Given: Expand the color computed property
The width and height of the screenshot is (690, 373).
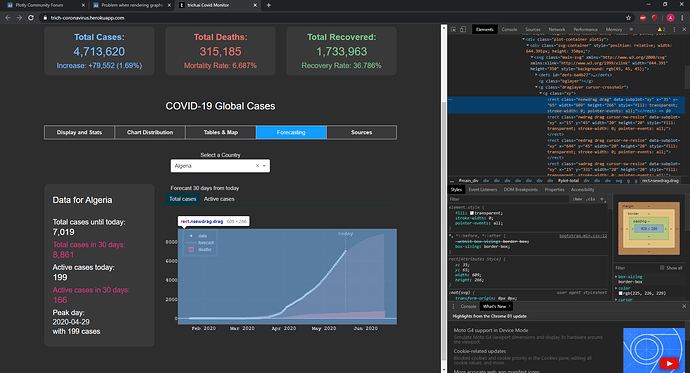Looking at the screenshot, I should (x=616, y=288).
